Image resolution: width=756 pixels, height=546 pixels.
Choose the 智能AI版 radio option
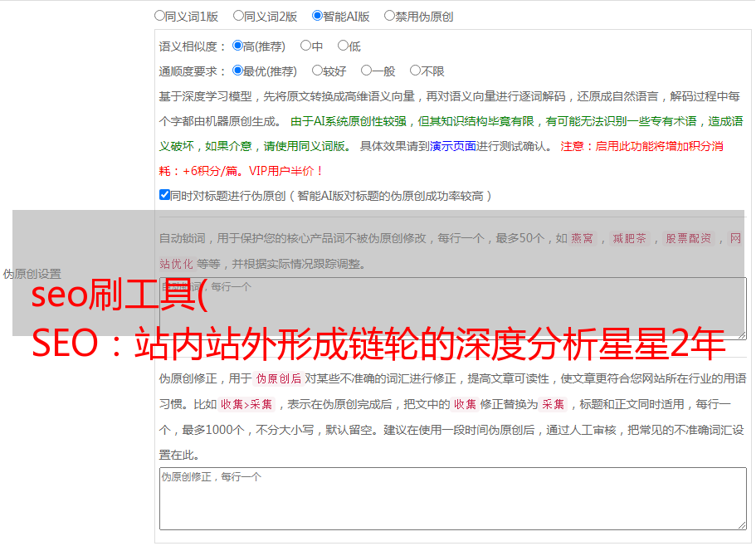(317, 16)
